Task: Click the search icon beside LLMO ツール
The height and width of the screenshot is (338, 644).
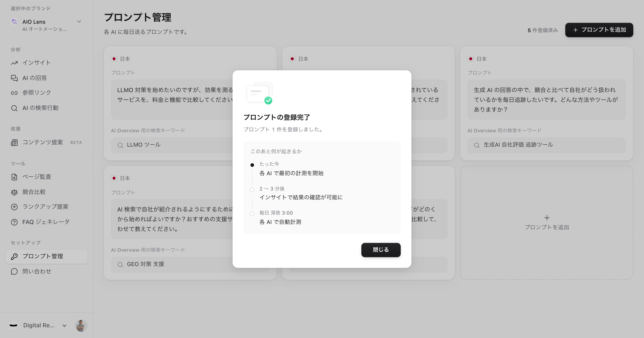Action: click(120, 145)
